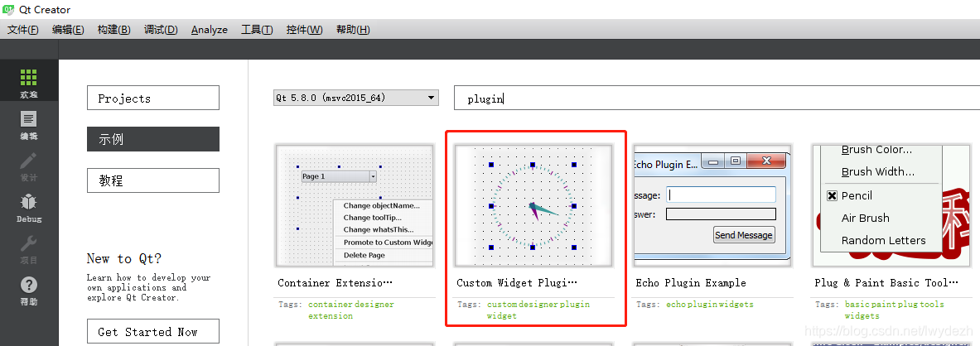Open the Plug & Paint Basic Tools thumbnail
Image resolution: width=980 pixels, height=346 pixels.
(891, 205)
